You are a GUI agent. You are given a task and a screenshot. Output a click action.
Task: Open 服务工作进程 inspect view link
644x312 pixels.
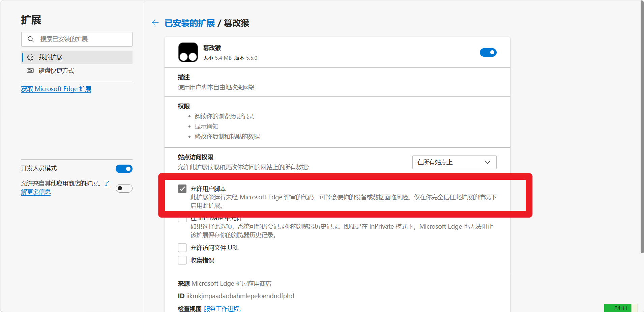tap(222, 309)
